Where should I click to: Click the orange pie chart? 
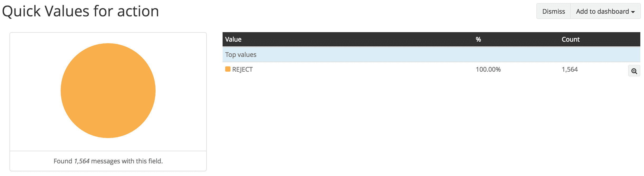108,91
